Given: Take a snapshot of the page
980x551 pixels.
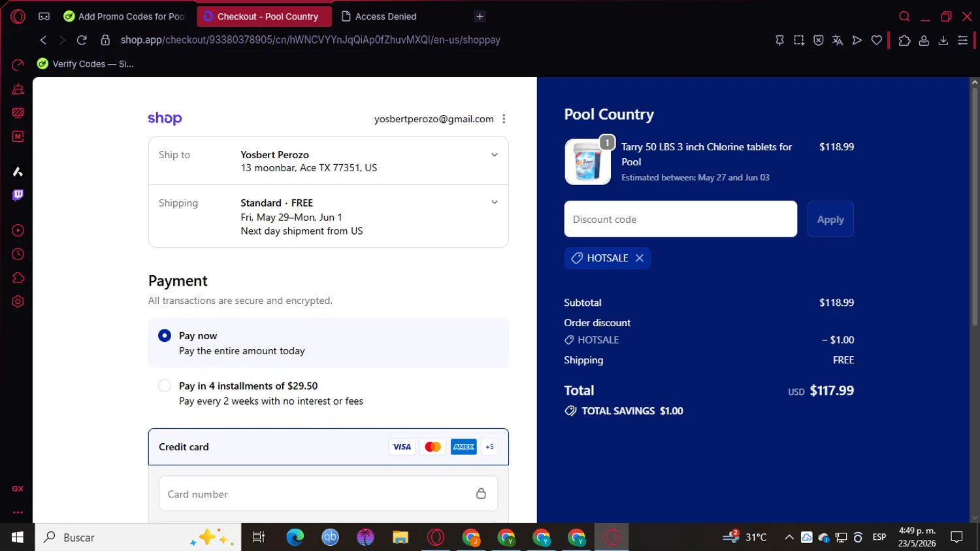Looking at the screenshot, I should 799,41.
